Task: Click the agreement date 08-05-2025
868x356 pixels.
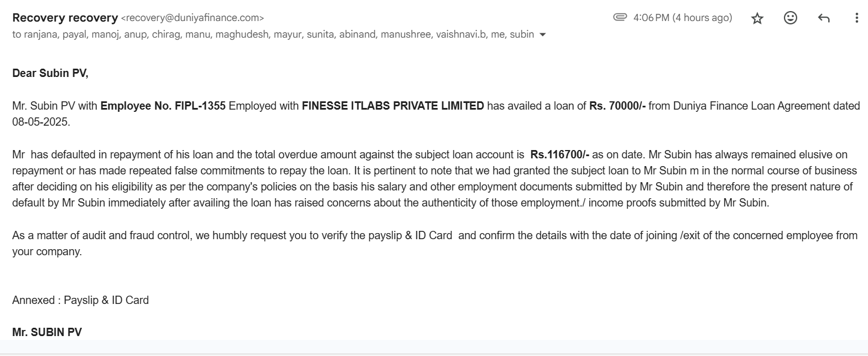Action: pos(41,122)
